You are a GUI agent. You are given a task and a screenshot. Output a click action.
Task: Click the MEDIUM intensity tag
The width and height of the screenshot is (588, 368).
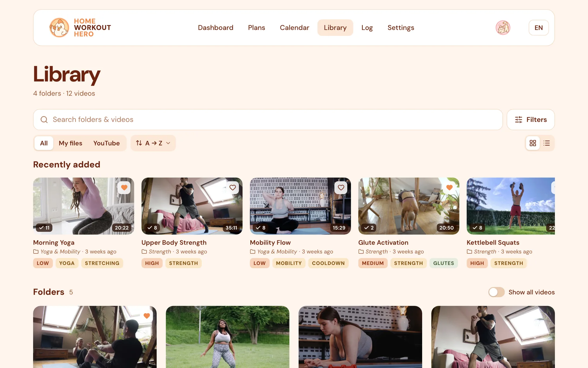pos(373,263)
